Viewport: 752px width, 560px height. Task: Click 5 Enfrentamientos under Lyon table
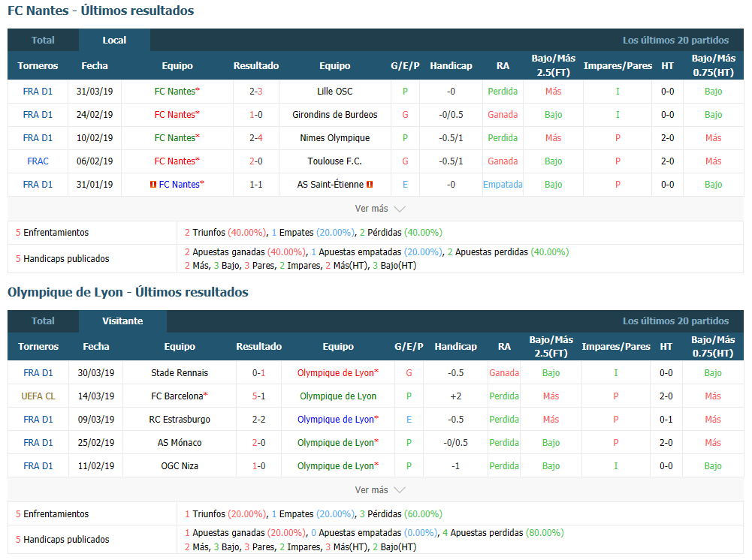pyautogui.click(x=53, y=513)
